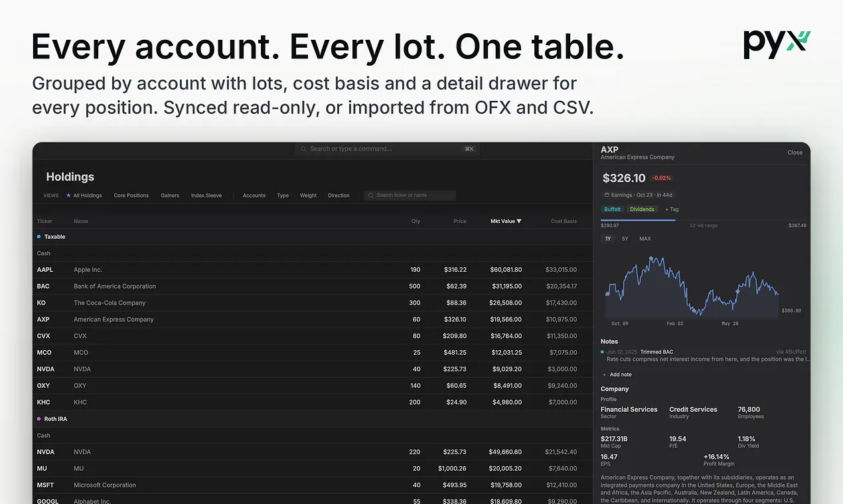Image resolution: width=843 pixels, height=504 pixels.
Task: Sort by the Mkt Value column header
Action: click(506, 221)
